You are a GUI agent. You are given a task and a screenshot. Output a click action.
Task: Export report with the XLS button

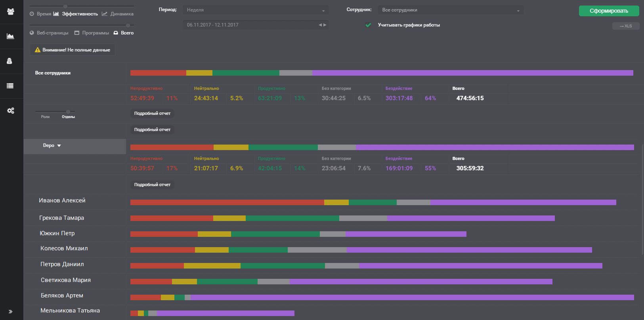click(x=626, y=26)
